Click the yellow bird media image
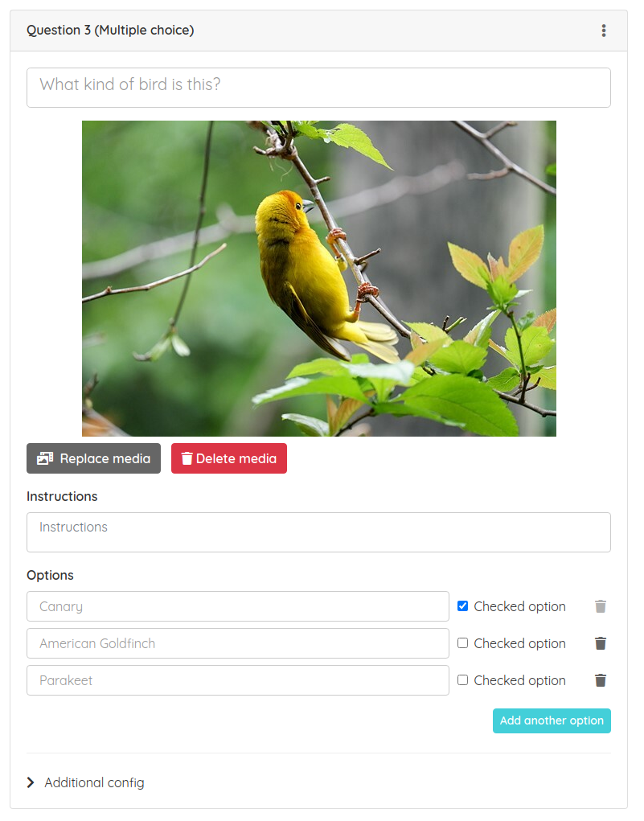The height and width of the screenshot is (821, 644). tap(319, 278)
